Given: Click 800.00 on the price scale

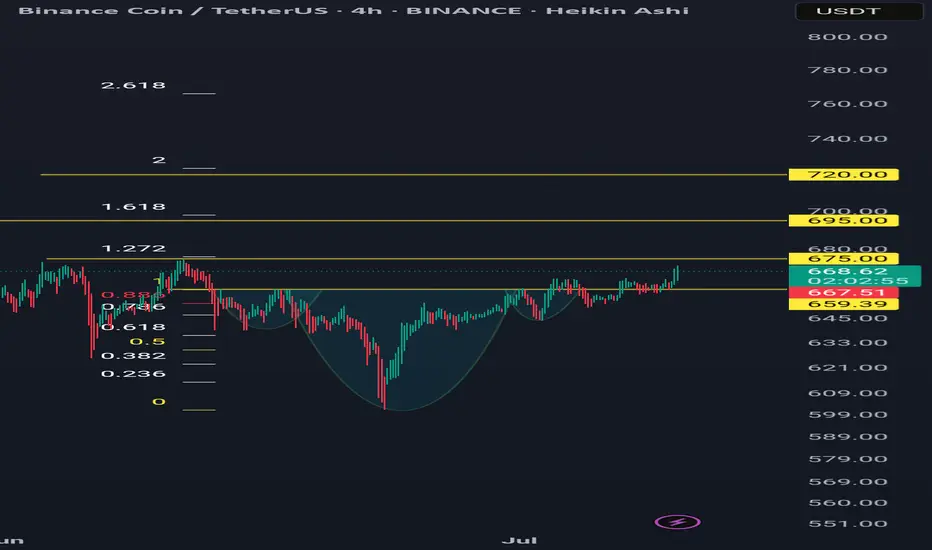Looking at the screenshot, I should (848, 37).
